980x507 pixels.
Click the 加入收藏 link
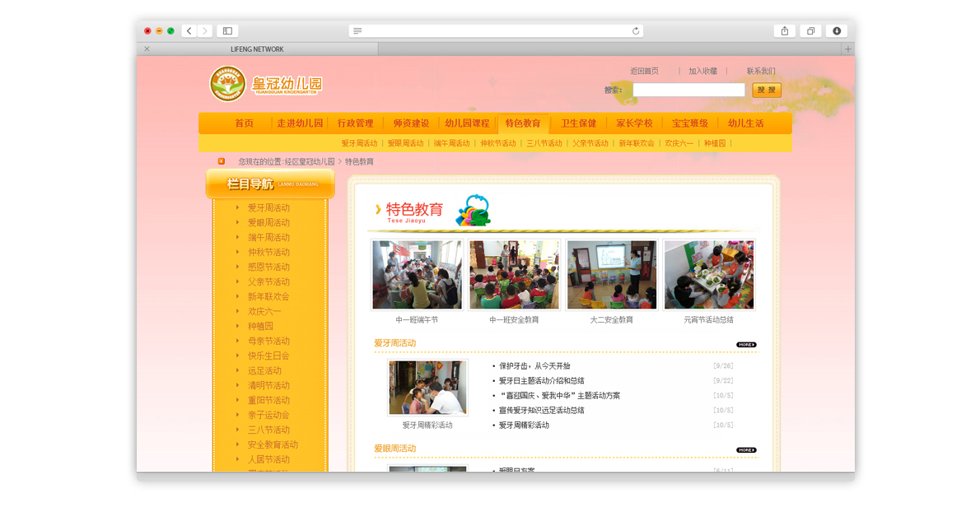tap(703, 71)
